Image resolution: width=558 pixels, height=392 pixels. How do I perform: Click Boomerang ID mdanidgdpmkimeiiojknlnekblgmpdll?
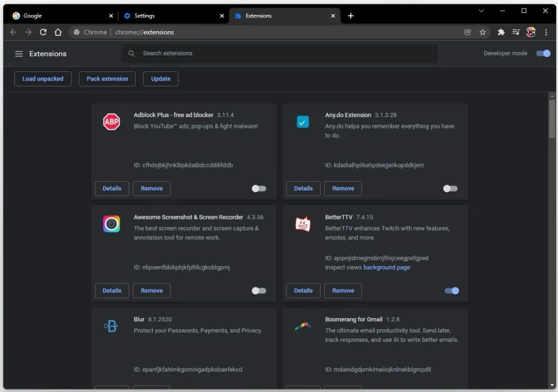coord(378,370)
